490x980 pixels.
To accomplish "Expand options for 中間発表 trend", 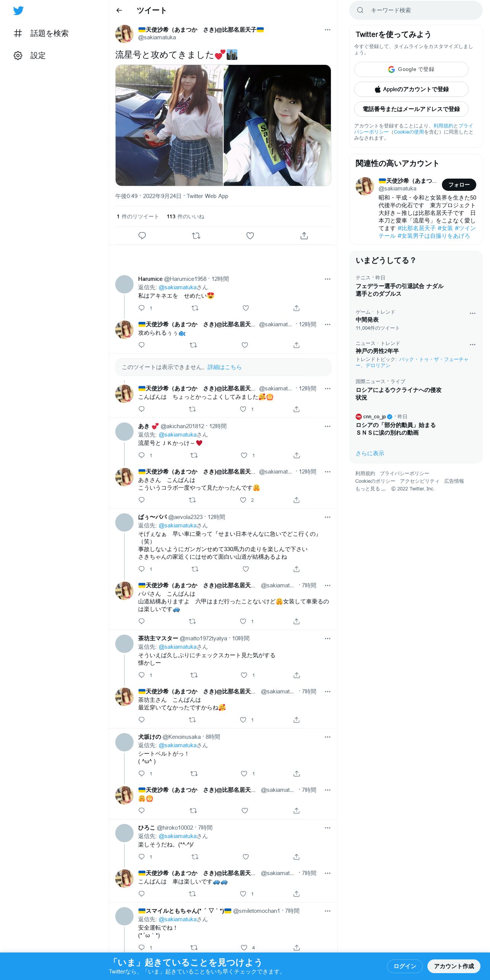I will pyautogui.click(x=472, y=313).
